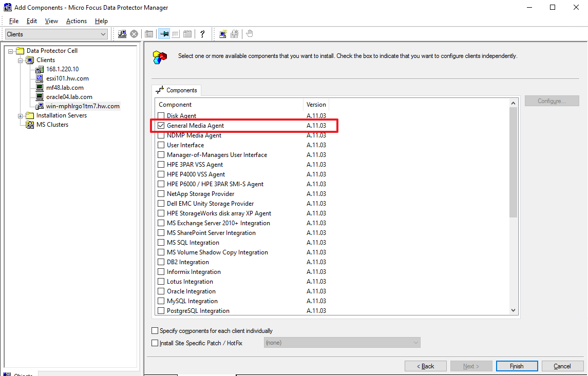Select the Data Protector Cell folder icon

(20, 51)
